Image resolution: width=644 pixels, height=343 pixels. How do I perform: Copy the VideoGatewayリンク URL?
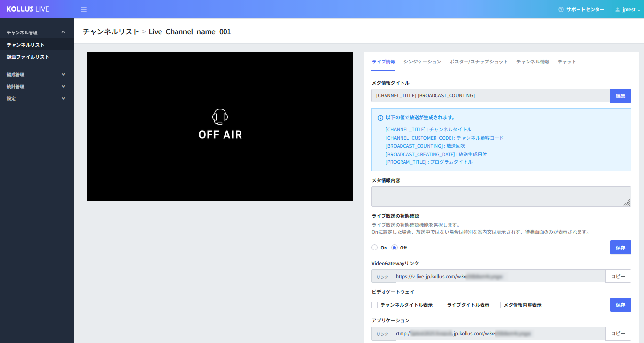618,276
